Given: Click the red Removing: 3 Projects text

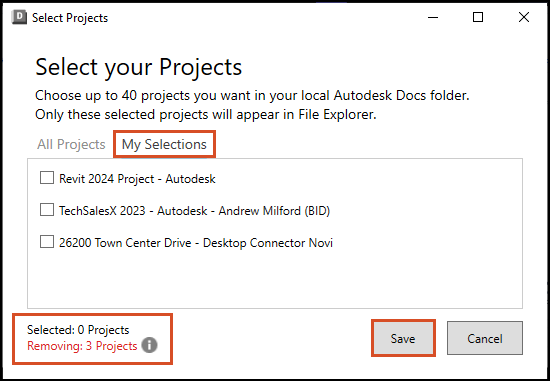Looking at the screenshot, I should (82, 346).
